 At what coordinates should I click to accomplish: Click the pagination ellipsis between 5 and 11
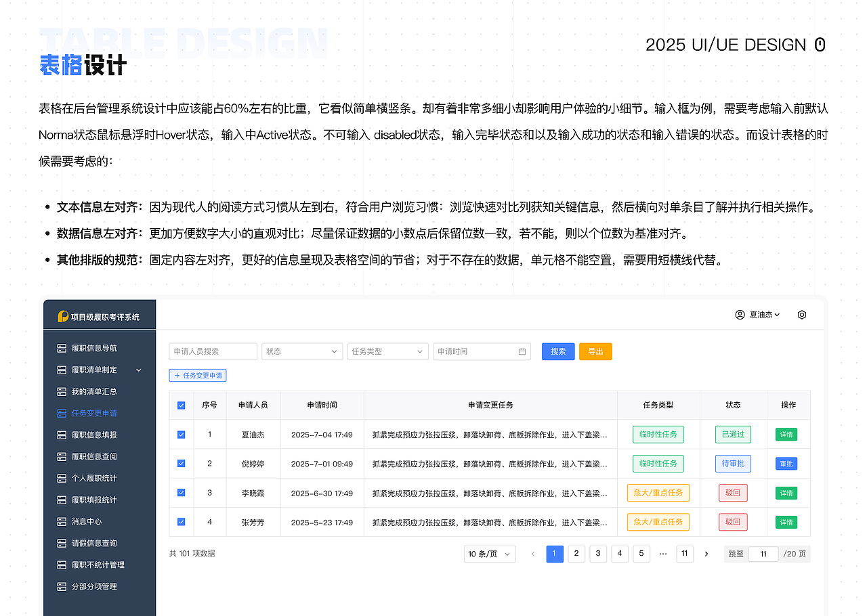pos(663,554)
